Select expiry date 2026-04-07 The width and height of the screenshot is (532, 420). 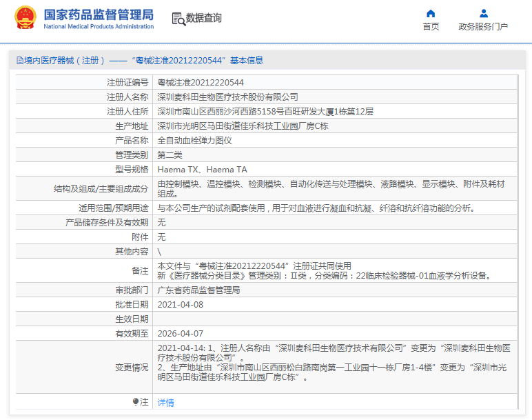180,334
